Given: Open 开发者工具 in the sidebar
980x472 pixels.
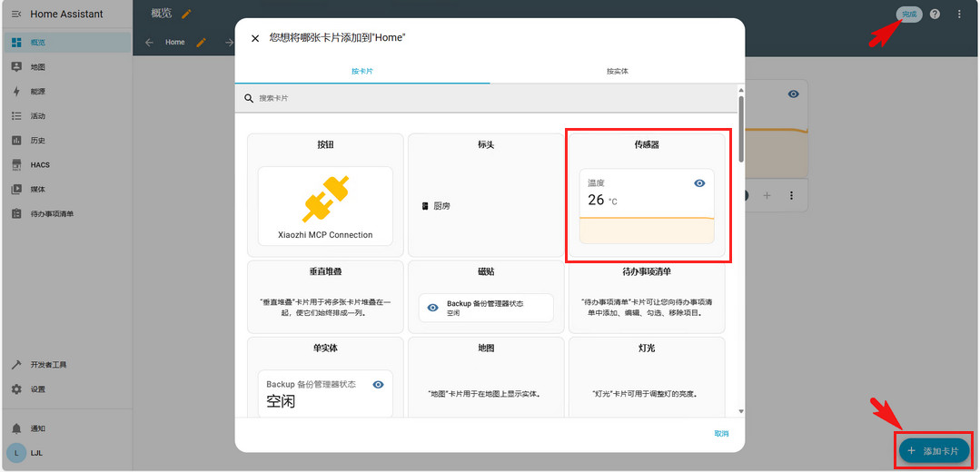Looking at the screenshot, I should pyautogui.click(x=47, y=365).
